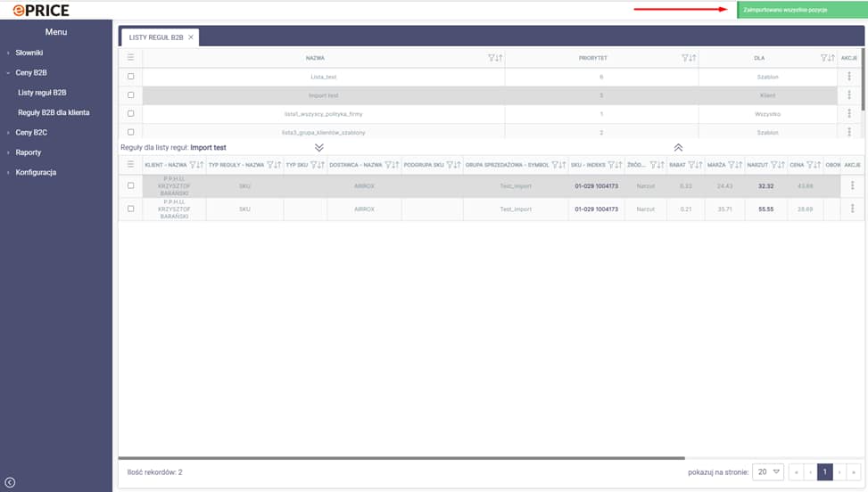Tick the checkbox for Lista_test row
The width and height of the screenshot is (868, 492).
(x=130, y=77)
